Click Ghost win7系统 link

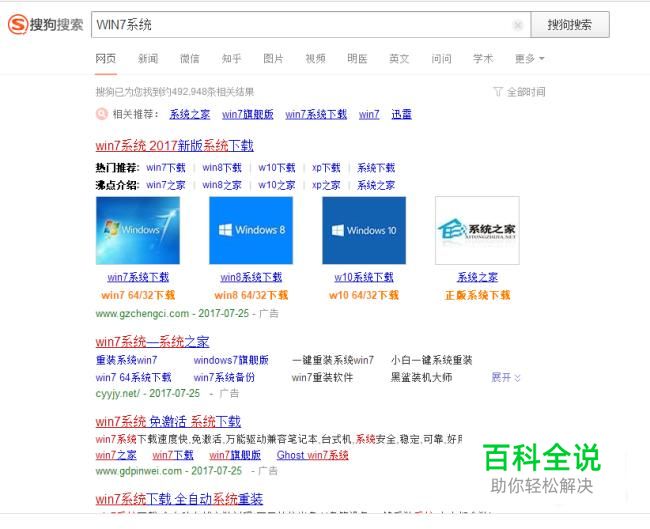[x=313, y=455]
